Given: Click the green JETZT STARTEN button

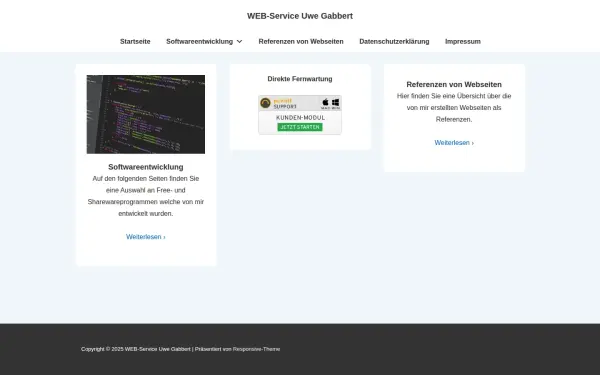Looking at the screenshot, I should (x=300, y=127).
